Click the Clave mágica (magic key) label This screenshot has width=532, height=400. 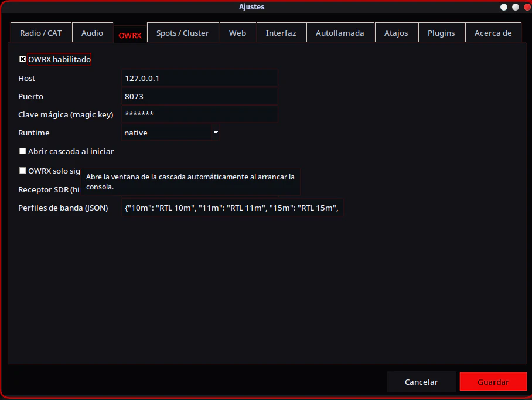(66, 115)
